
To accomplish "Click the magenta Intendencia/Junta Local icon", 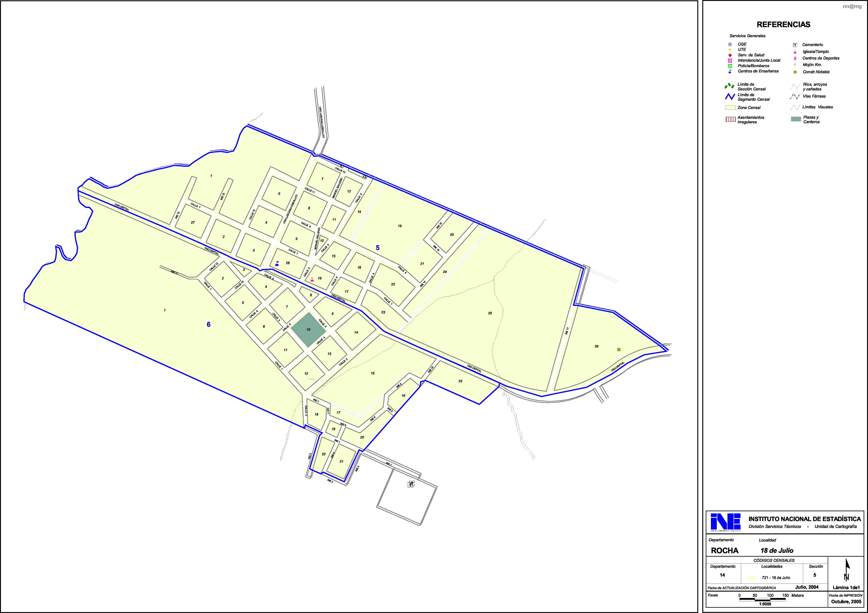I will coord(730,60).
